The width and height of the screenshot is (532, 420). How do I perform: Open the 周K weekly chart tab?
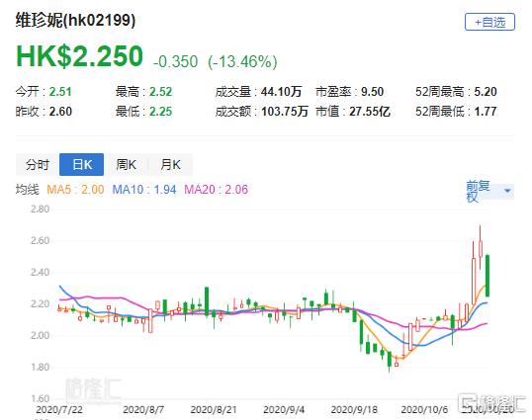126,165
